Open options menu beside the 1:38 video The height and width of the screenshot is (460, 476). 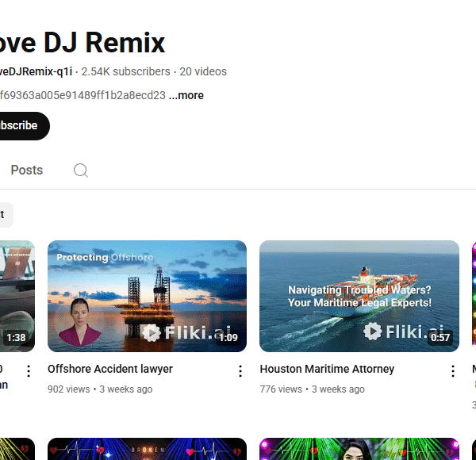tap(29, 371)
